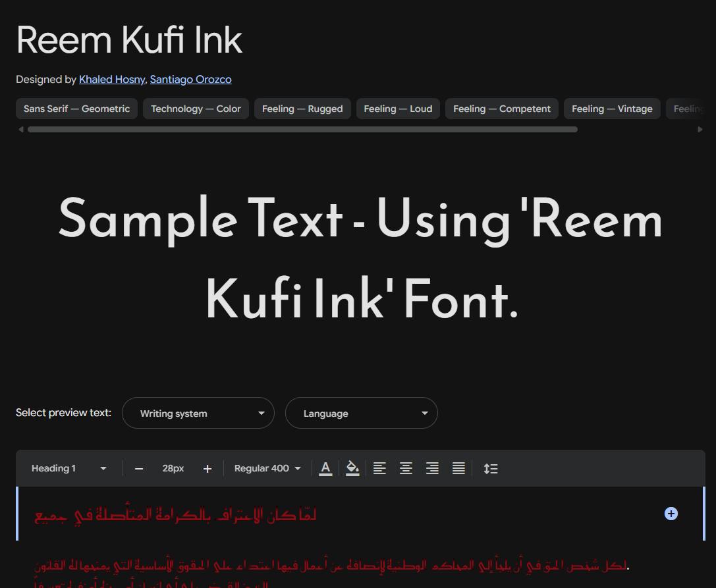The image size is (716, 588).
Task: Select Feeling — Vintage tag
Action: 612,109
